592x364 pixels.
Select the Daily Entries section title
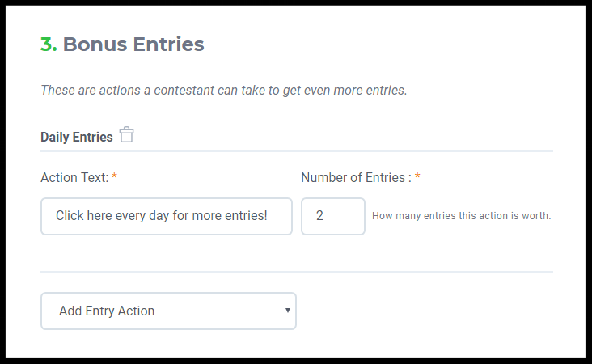click(77, 137)
